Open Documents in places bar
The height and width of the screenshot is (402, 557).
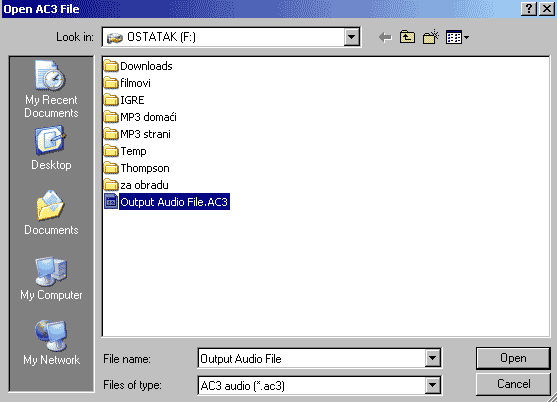coord(51,212)
